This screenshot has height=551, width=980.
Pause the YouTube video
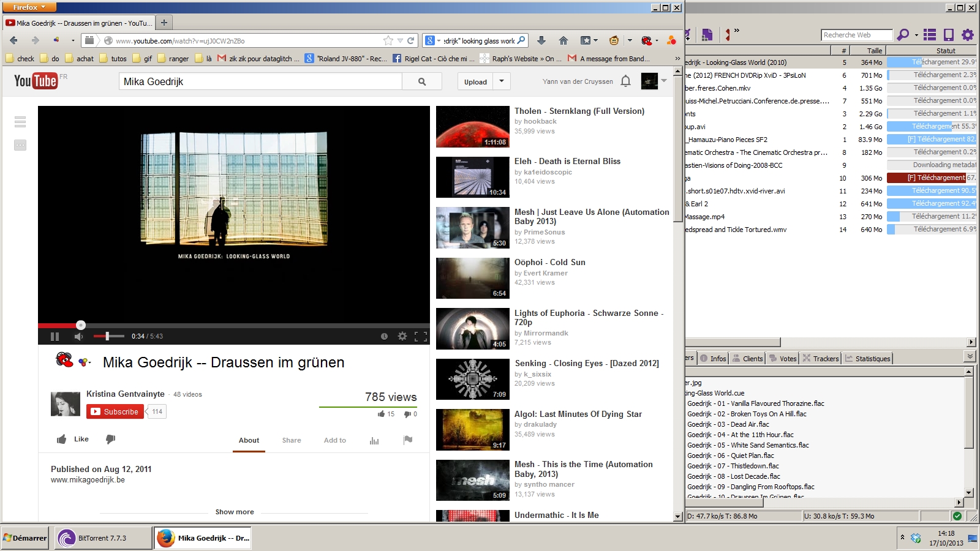tap(55, 336)
